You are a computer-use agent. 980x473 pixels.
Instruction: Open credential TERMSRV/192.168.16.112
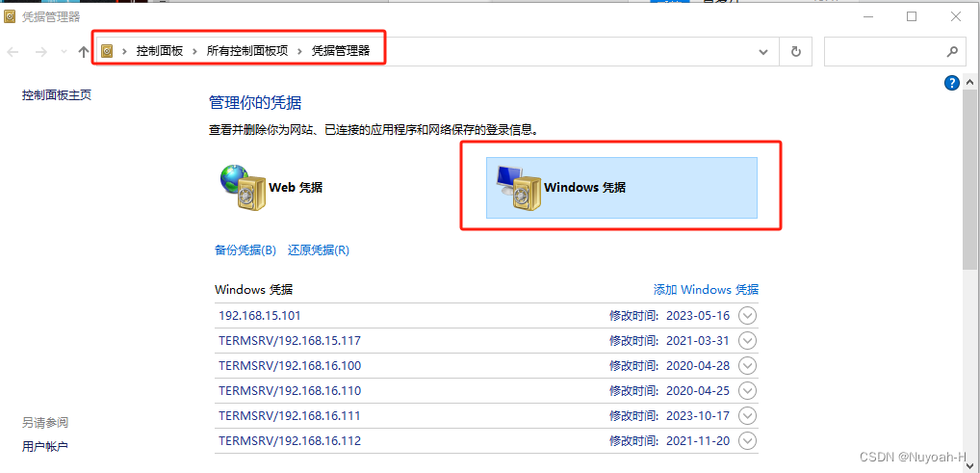[290, 441]
